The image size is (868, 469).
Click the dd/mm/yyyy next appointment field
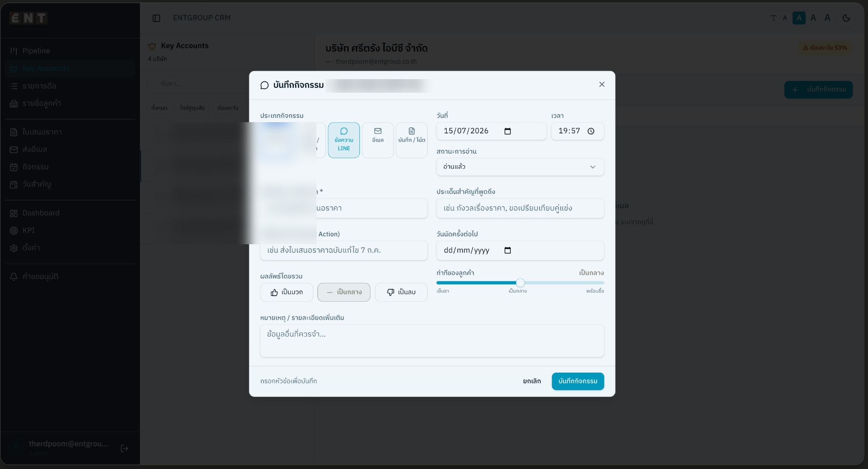[x=520, y=251]
